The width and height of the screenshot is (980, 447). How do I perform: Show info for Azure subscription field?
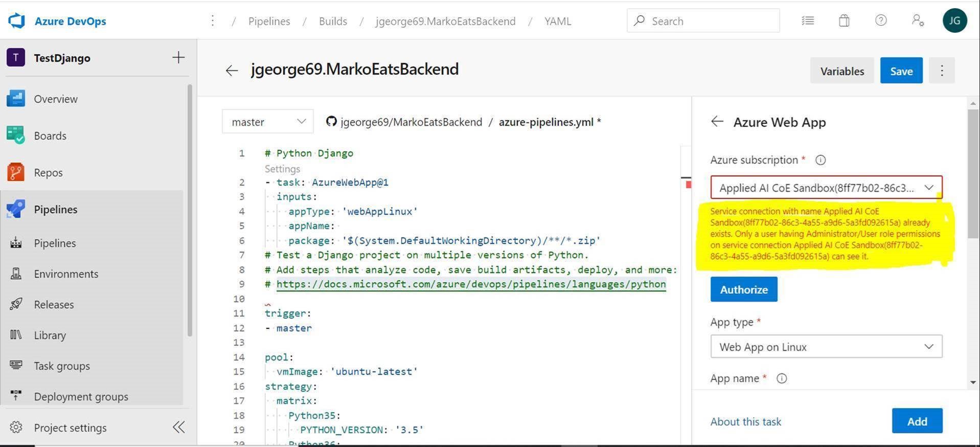click(821, 160)
